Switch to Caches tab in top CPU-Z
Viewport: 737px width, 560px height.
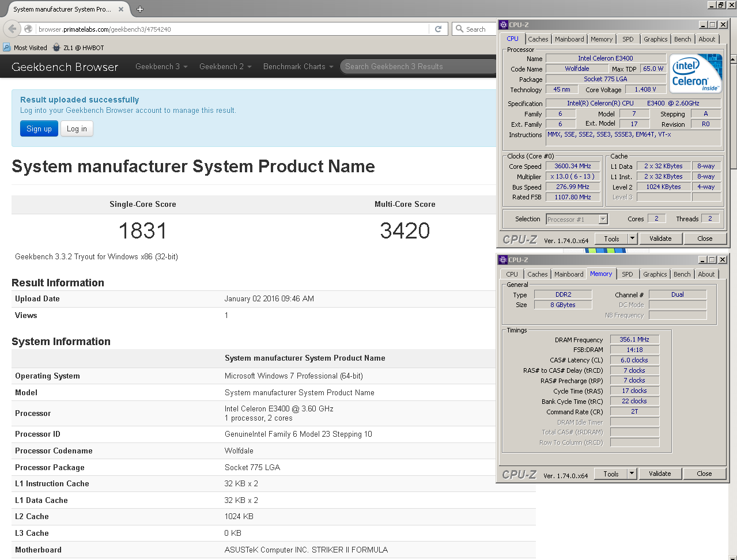pyautogui.click(x=538, y=39)
